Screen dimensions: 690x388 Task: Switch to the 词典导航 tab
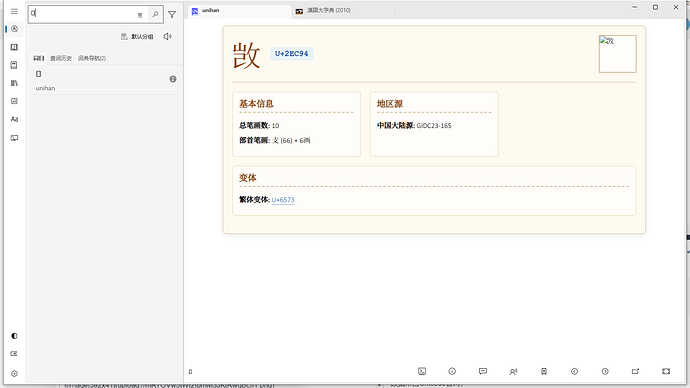coord(92,58)
